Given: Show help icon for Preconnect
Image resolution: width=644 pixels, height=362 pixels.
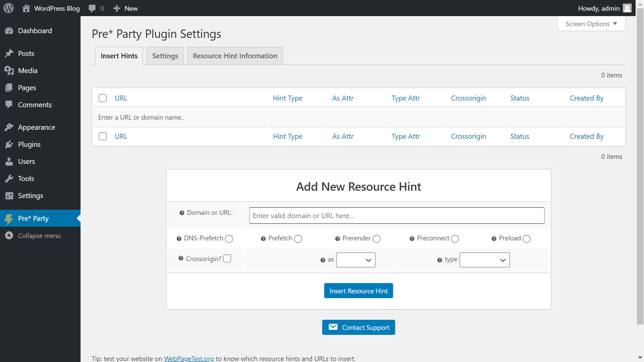Looking at the screenshot, I should pyautogui.click(x=412, y=239).
